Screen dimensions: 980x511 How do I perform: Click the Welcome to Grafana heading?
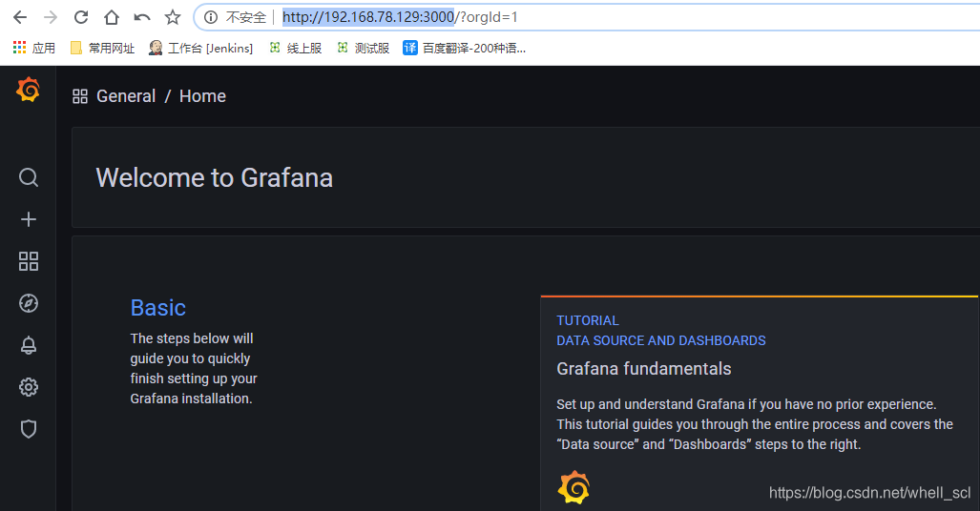[x=215, y=178]
